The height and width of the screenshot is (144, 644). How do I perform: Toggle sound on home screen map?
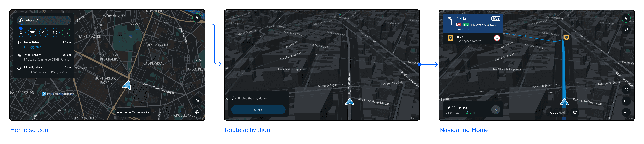197,101
